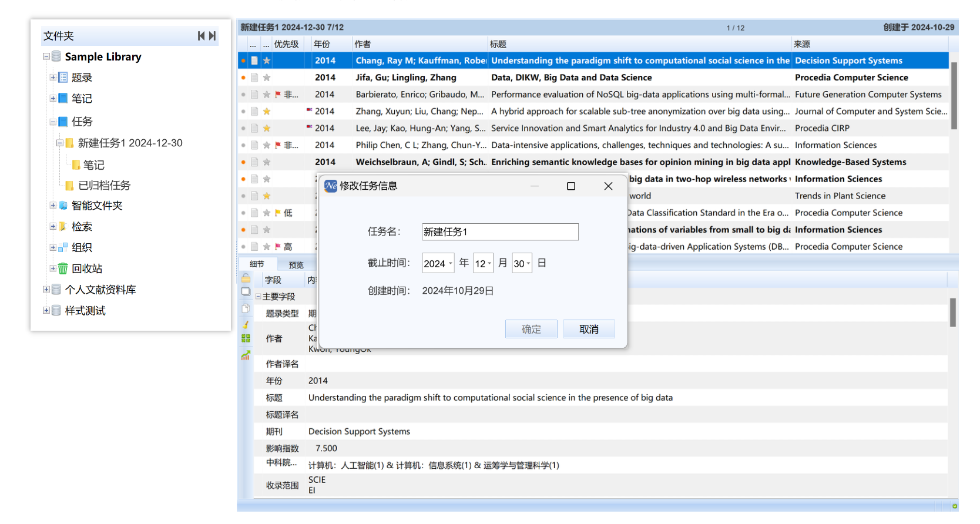Click the details pane vertical scrollbar

(952, 313)
